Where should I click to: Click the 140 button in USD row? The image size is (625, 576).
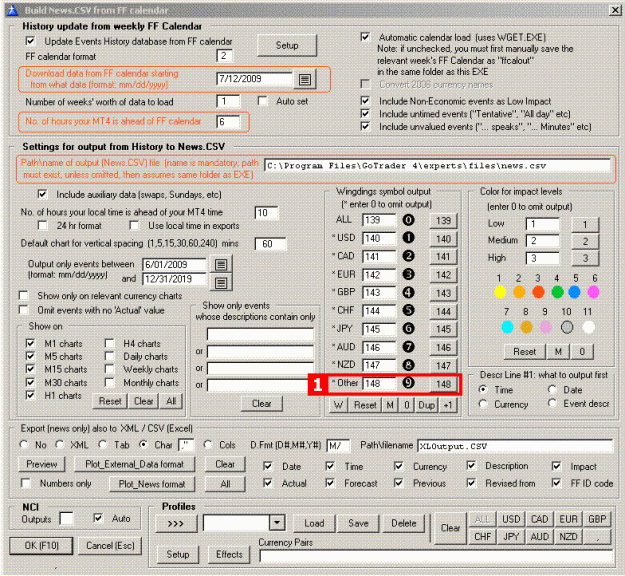pyautogui.click(x=443, y=239)
